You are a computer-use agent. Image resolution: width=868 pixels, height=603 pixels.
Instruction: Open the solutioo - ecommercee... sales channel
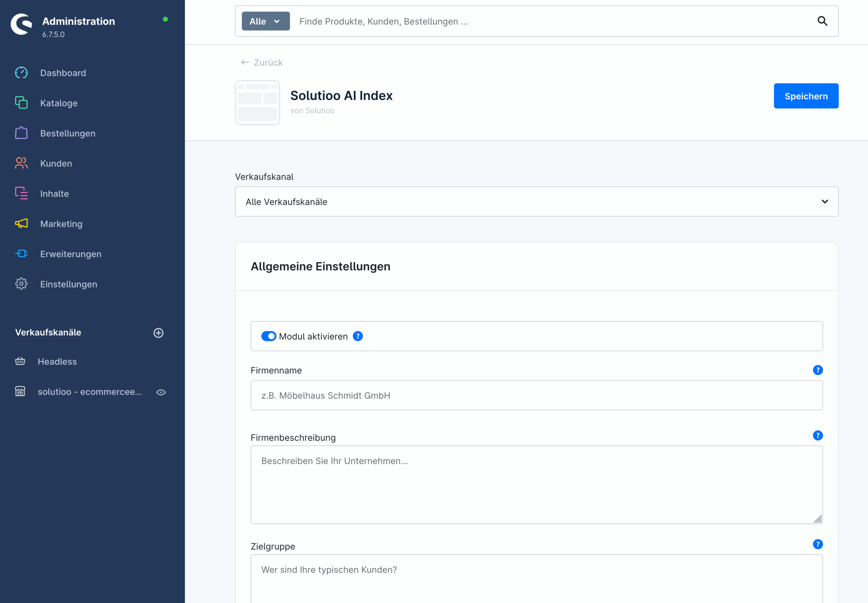point(90,392)
